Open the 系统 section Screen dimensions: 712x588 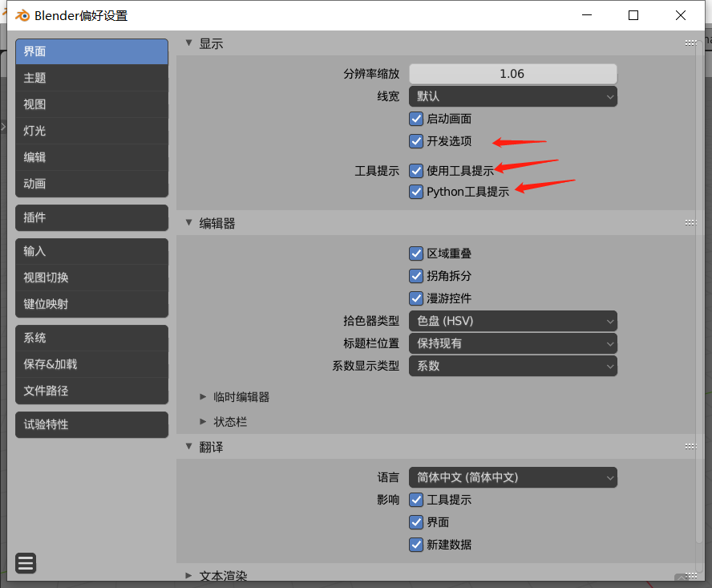(x=91, y=338)
